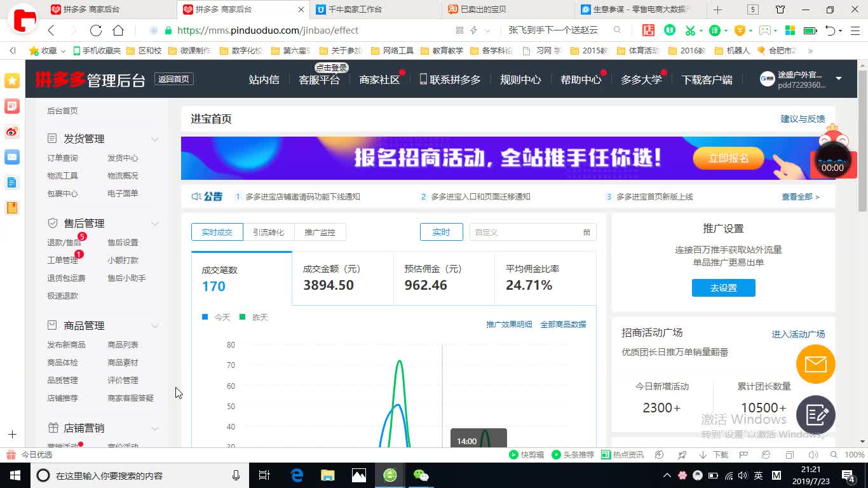Collapse the 售后管理 sidebar section

(154, 223)
